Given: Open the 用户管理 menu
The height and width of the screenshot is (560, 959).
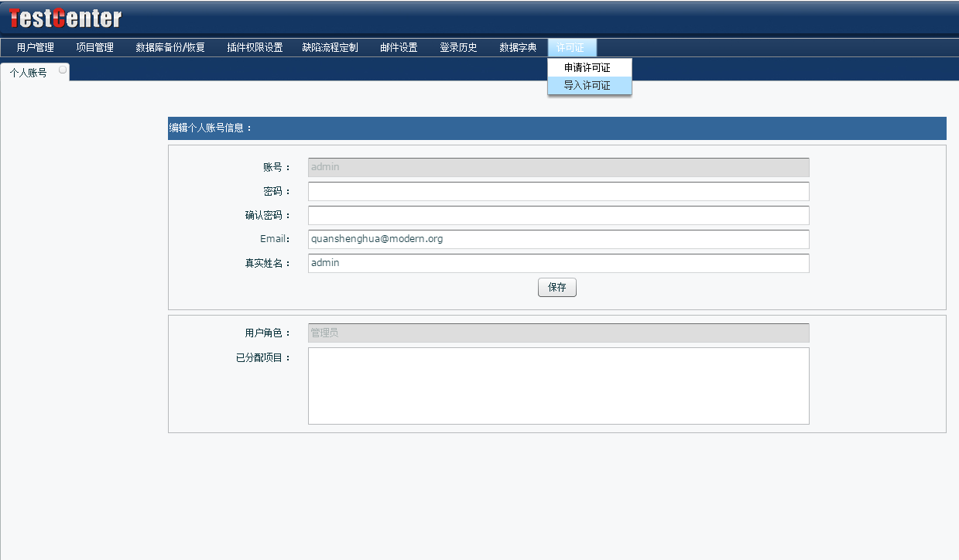Looking at the screenshot, I should [35, 47].
